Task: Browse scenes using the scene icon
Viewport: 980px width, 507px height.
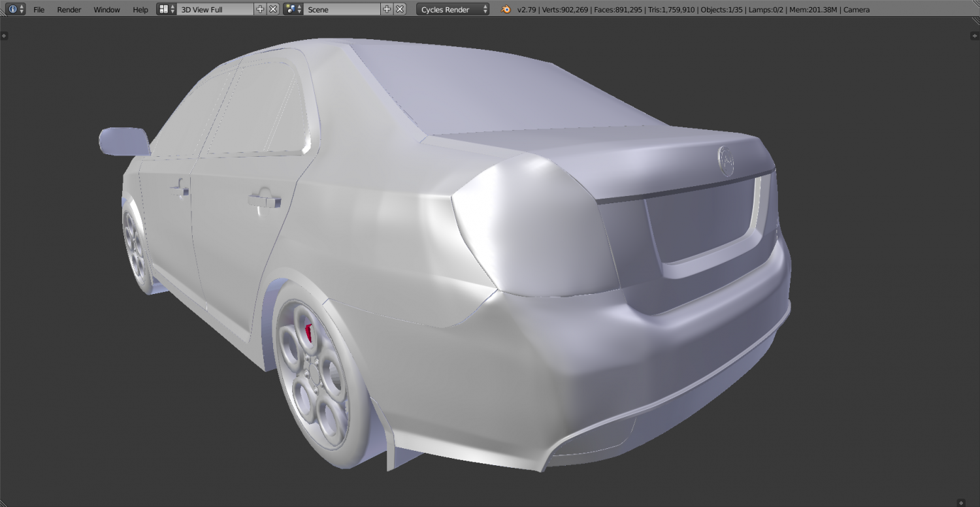Action: tap(293, 10)
